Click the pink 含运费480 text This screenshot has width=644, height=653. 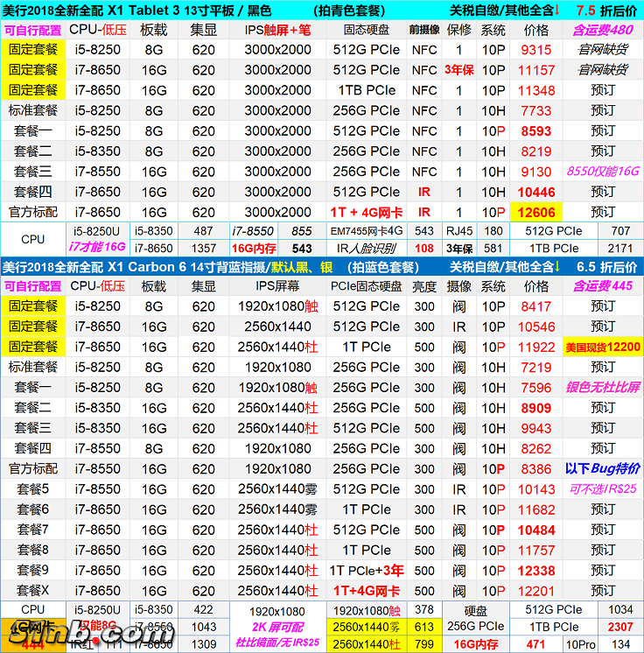[x=602, y=30]
